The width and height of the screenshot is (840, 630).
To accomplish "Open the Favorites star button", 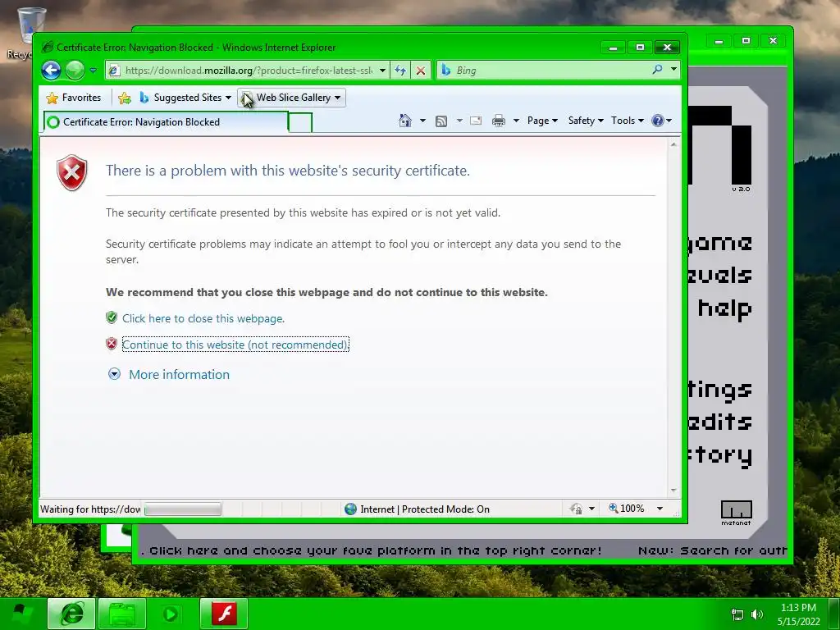I will tap(74, 98).
